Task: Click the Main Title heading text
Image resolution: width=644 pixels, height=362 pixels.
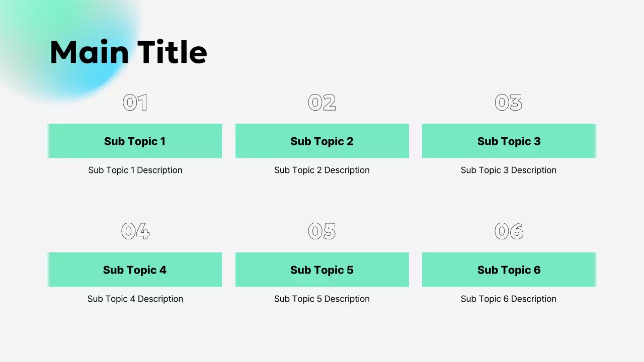Action: tap(128, 52)
